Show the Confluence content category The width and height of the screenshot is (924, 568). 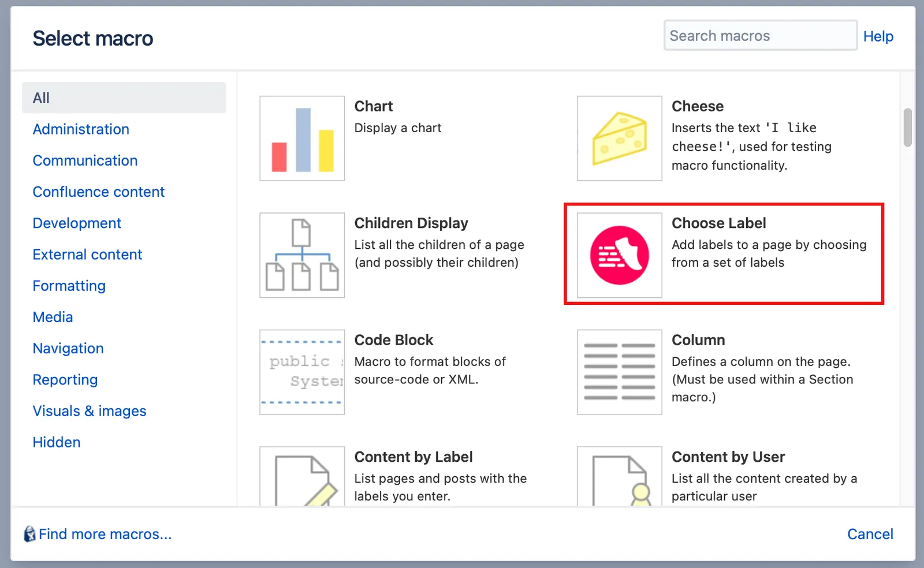(99, 192)
